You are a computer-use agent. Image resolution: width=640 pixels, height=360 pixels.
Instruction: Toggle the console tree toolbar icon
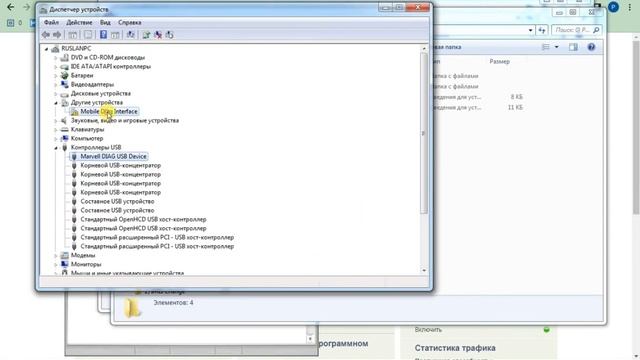(73, 35)
